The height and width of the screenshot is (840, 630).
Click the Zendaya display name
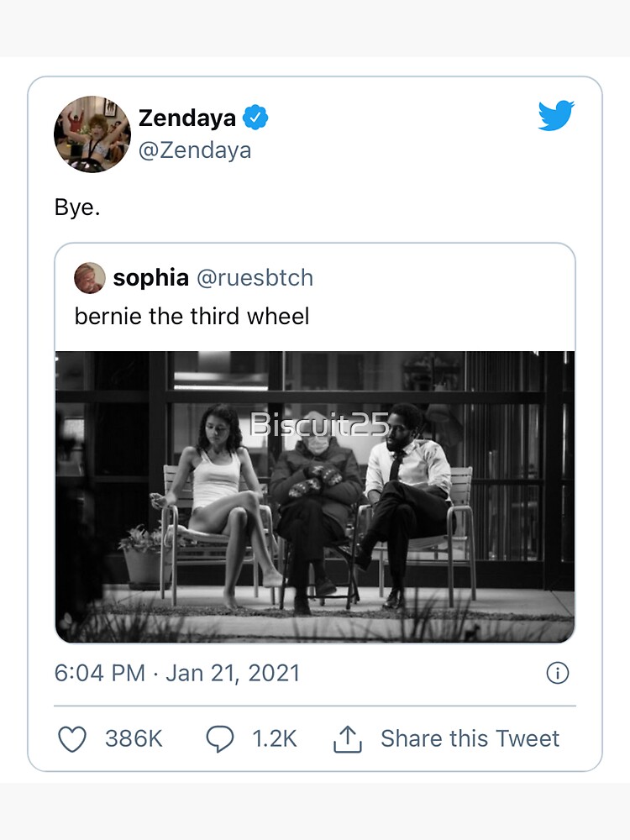(186, 118)
